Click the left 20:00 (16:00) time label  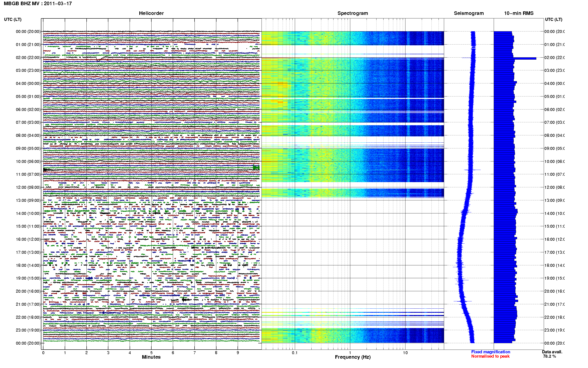[28, 291]
